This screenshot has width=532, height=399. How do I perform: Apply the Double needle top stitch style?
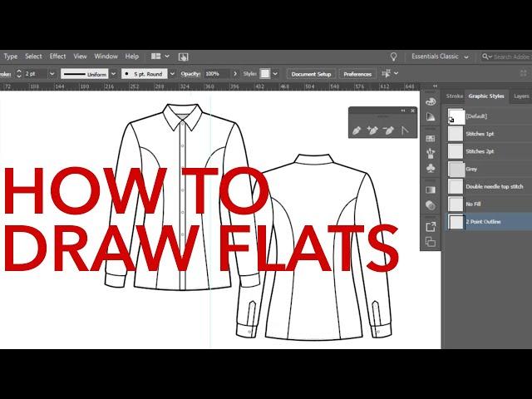click(456, 186)
